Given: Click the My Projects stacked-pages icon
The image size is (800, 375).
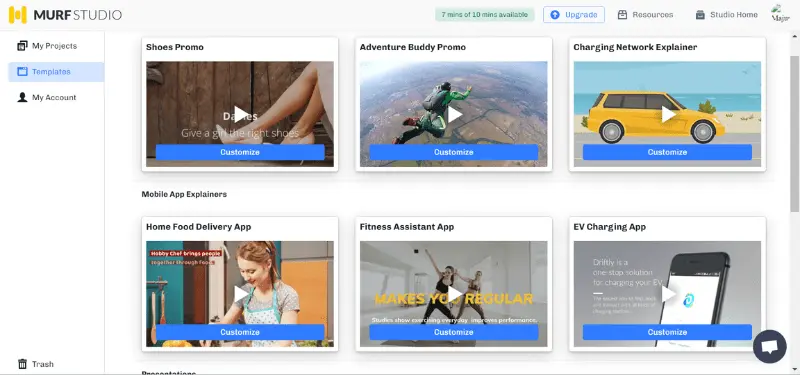Looking at the screenshot, I should [x=22, y=45].
